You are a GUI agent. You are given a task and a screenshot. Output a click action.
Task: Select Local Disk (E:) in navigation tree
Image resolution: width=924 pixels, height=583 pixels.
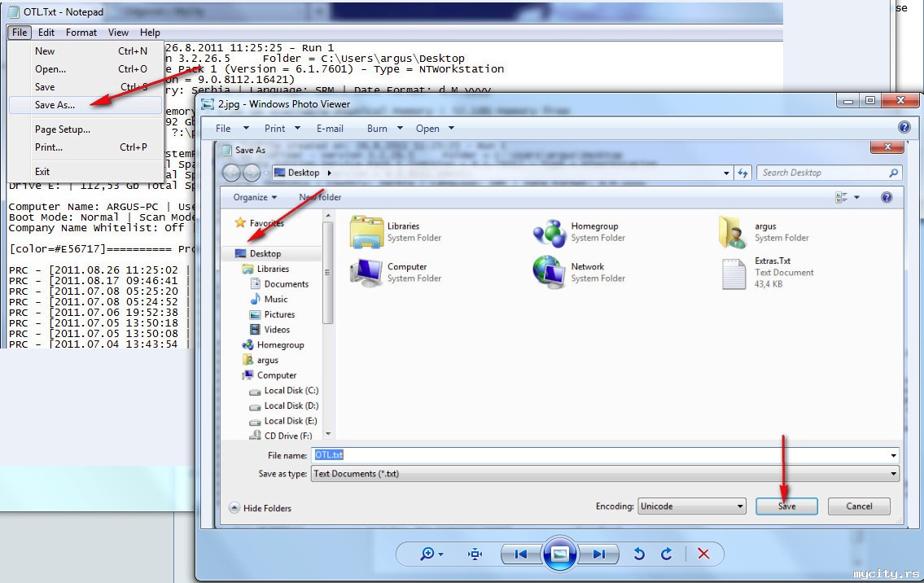pos(283,421)
